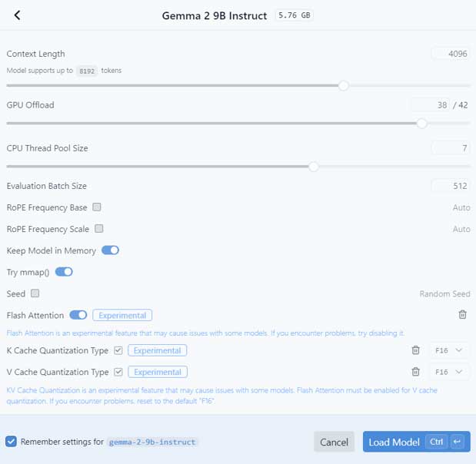Uncheck V Cache Quantization Type checkbox
476x464 pixels.
coord(118,372)
